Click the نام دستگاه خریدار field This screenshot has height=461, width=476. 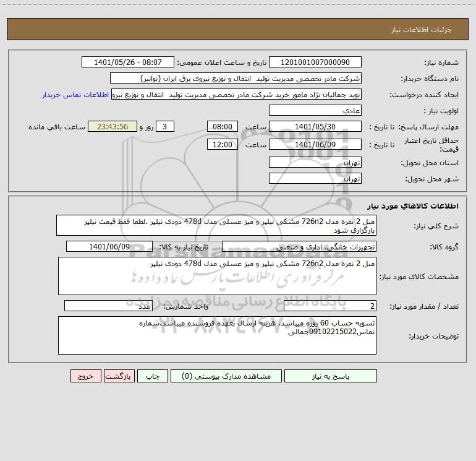pos(236,78)
